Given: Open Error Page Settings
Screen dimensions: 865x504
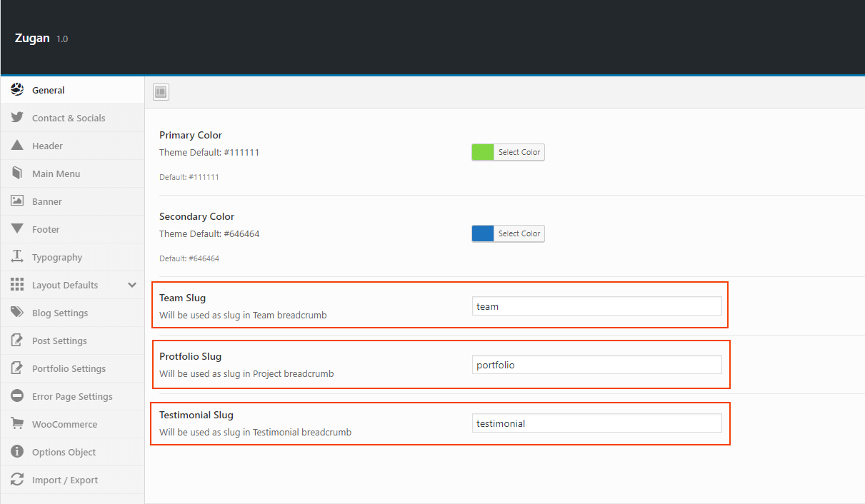Looking at the screenshot, I should [72, 396].
